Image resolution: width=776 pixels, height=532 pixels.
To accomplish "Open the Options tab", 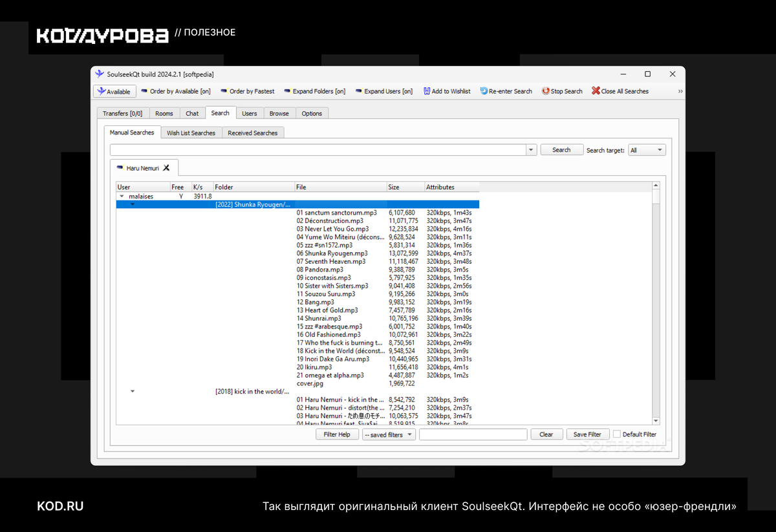I will coord(312,113).
